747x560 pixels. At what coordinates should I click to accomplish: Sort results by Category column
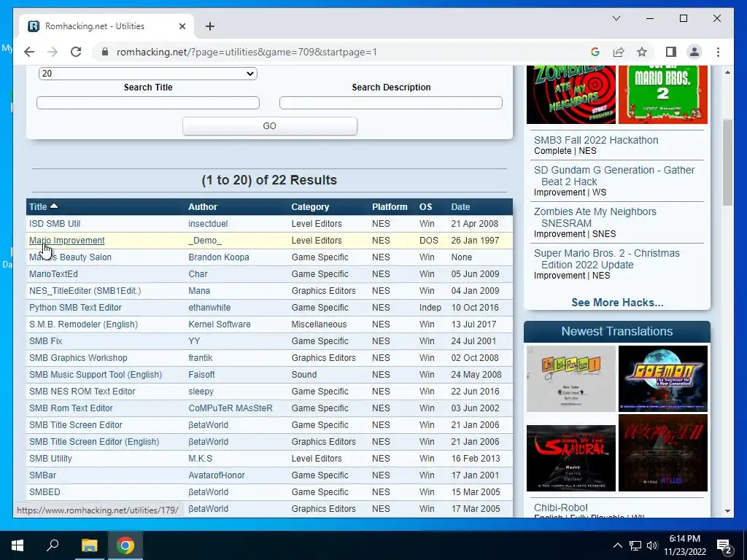(310, 206)
